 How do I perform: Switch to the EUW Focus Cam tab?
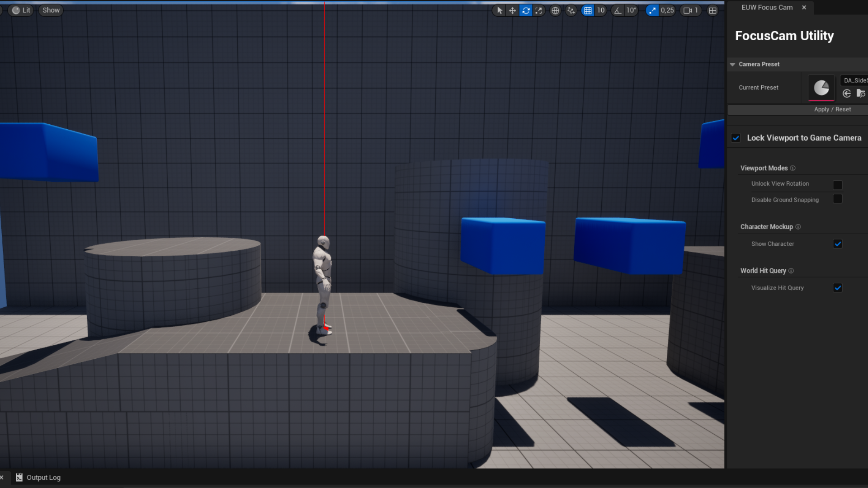pos(767,7)
